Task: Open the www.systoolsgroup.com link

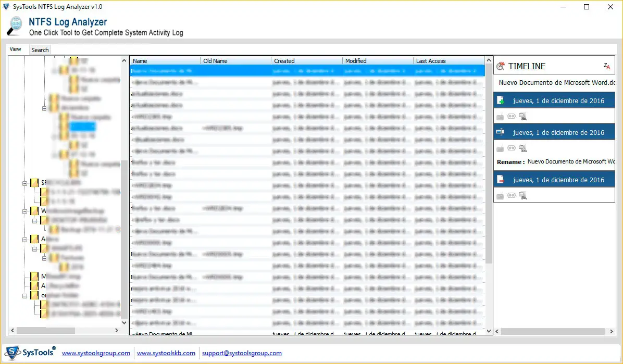Action: (96, 353)
